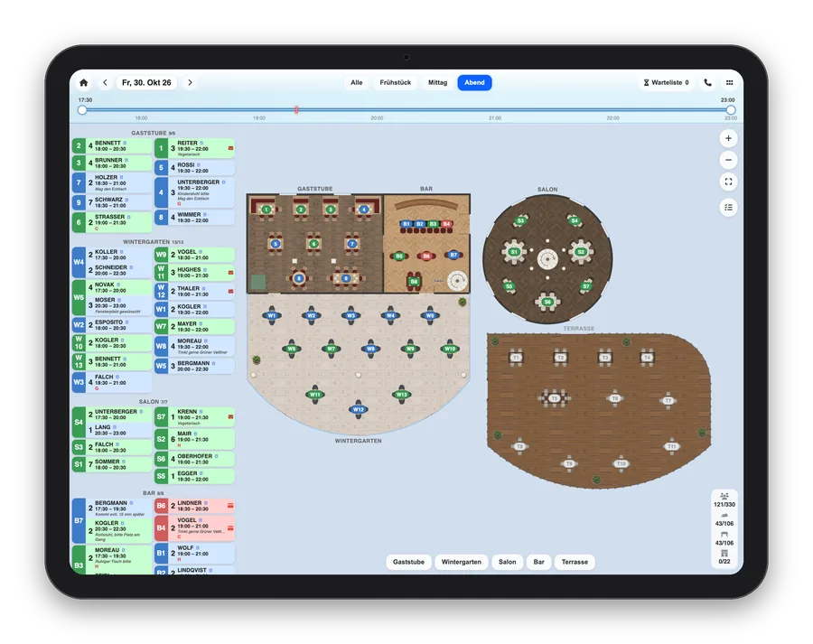This screenshot has width=813, height=644.
Task: Open the phone call icon
Action: click(x=707, y=82)
